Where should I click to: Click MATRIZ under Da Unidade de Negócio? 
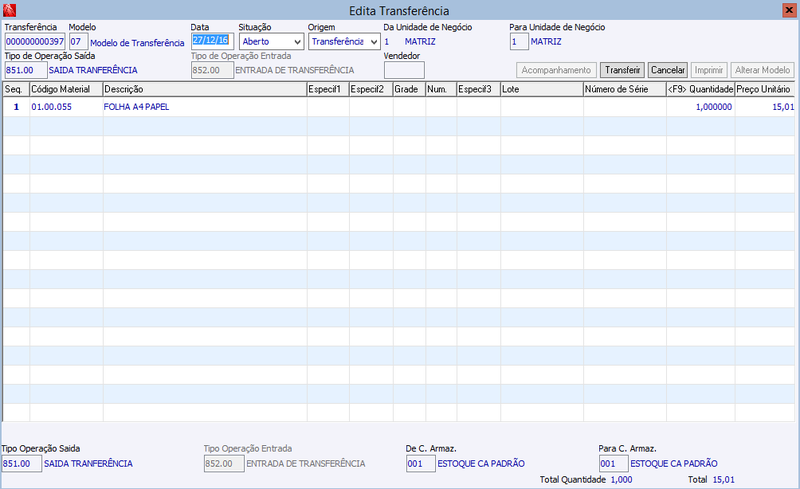[420, 42]
